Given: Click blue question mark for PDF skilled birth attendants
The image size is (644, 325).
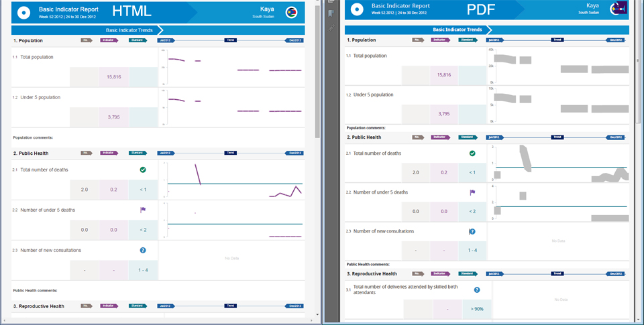Looking at the screenshot, I should click(x=477, y=290).
